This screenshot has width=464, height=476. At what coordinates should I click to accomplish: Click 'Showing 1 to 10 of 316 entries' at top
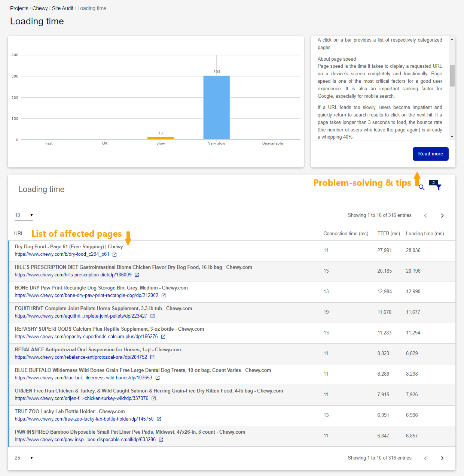pyautogui.click(x=379, y=215)
